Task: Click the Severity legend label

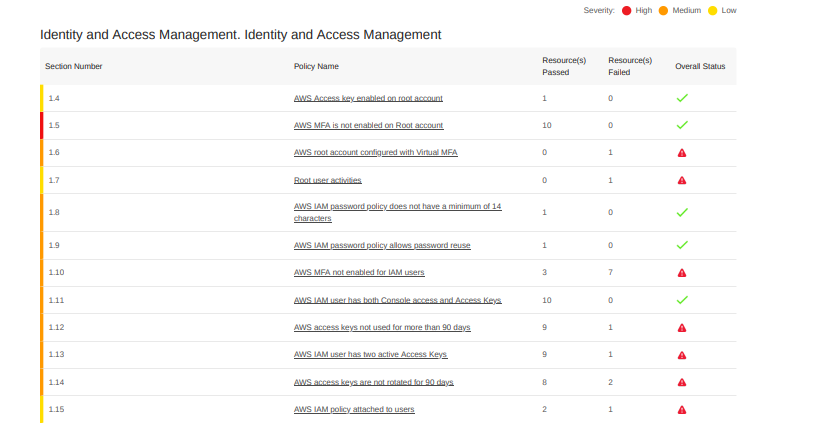Action: [599, 10]
